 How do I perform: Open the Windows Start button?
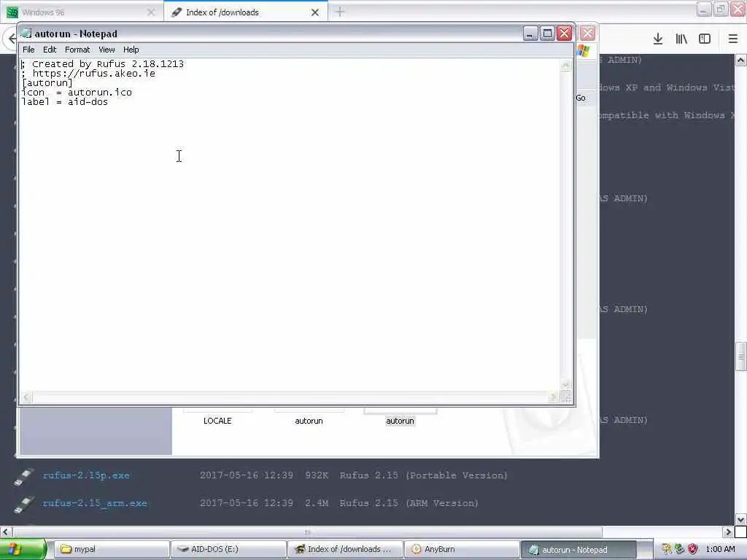[x=23, y=549]
